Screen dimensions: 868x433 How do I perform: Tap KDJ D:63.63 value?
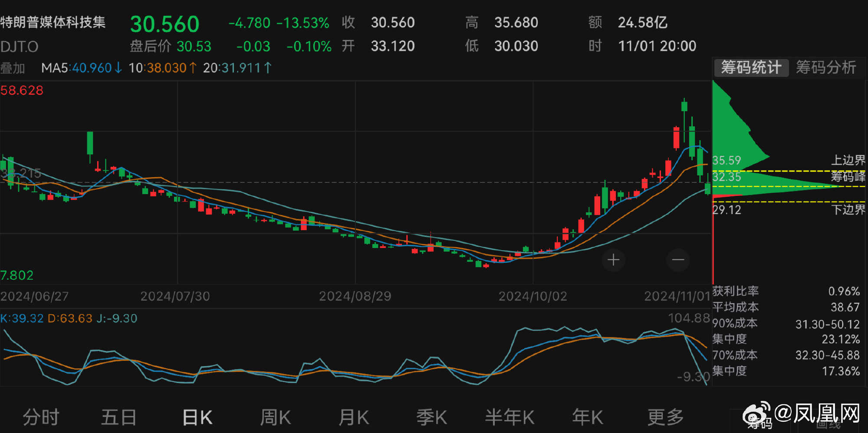pos(70,318)
